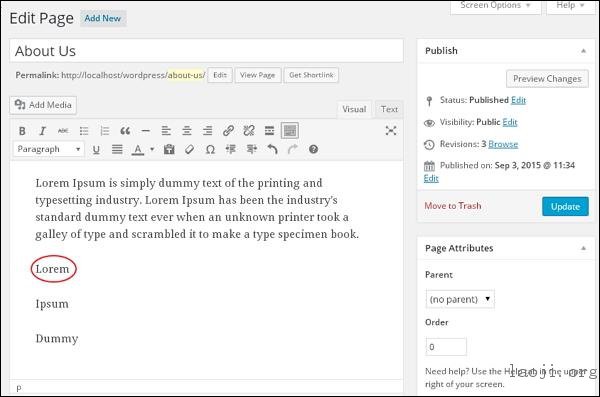The image size is (600, 397).
Task: Click Get Shortlink button
Action: click(311, 75)
